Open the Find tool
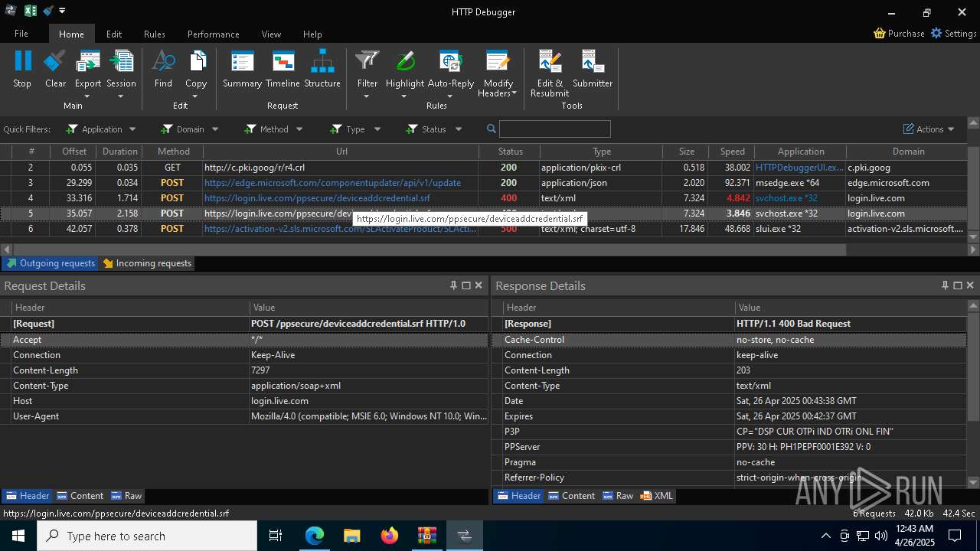Screen dimensions: 980x551 tap(163, 70)
